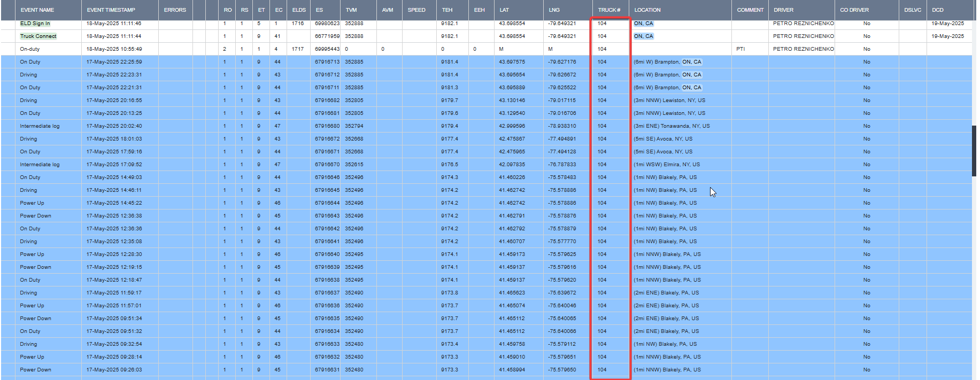980x380 pixels.
Task: Click the 'PTI' comment cell
Action: pos(740,49)
